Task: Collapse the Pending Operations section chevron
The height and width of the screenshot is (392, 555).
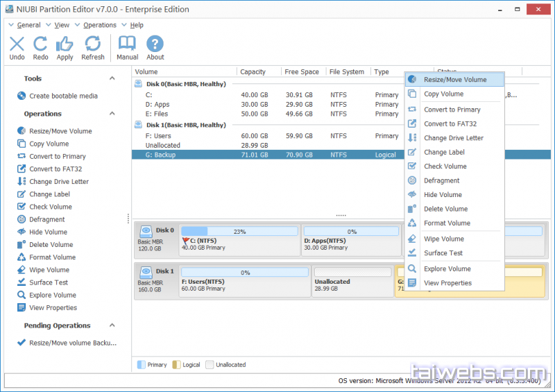Action: [x=112, y=325]
